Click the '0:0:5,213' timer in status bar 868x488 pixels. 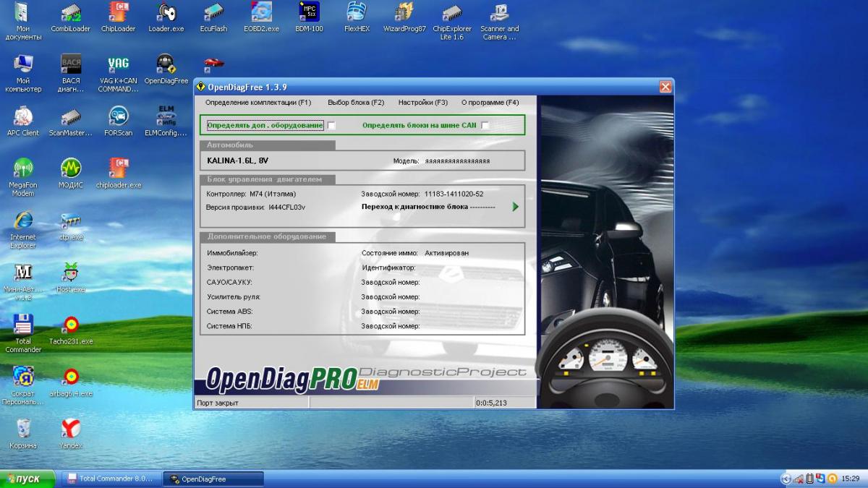[x=491, y=403]
